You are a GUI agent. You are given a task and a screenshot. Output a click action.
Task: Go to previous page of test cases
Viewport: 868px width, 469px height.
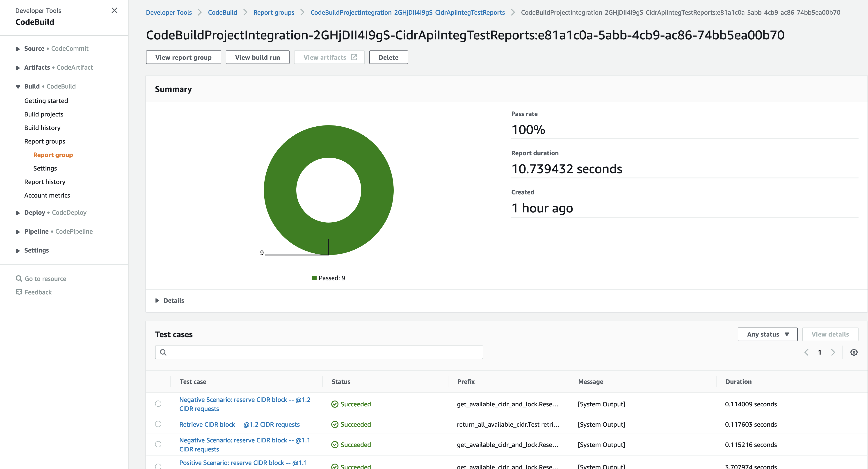[806, 352]
